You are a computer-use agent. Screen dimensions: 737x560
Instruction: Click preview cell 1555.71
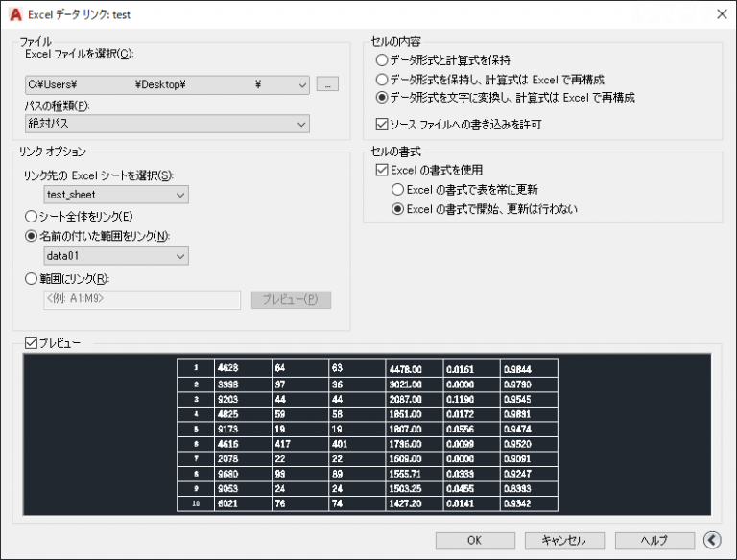point(415,474)
